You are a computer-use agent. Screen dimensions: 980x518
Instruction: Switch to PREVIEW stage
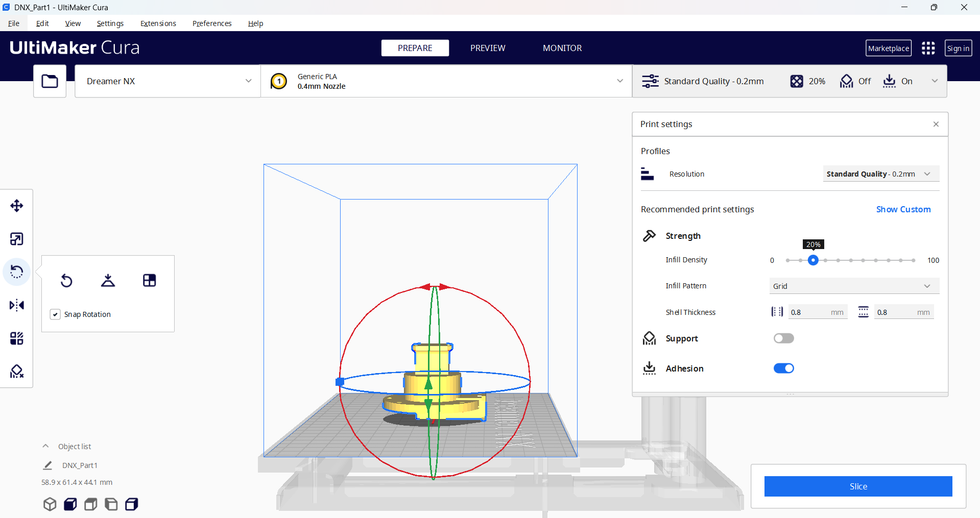tap(488, 48)
